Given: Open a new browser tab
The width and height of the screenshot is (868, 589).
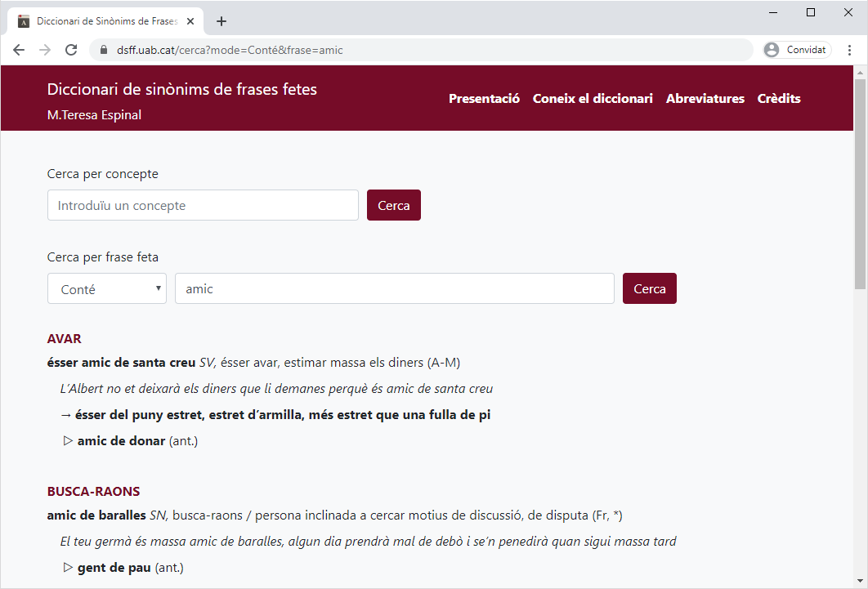Looking at the screenshot, I should pos(221,21).
